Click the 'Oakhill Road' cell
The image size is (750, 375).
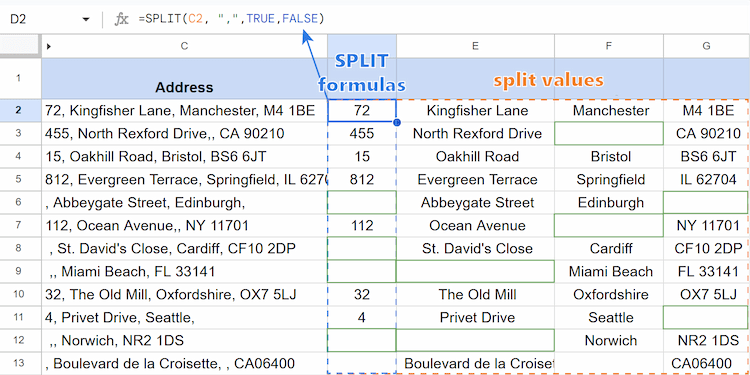[475, 156]
